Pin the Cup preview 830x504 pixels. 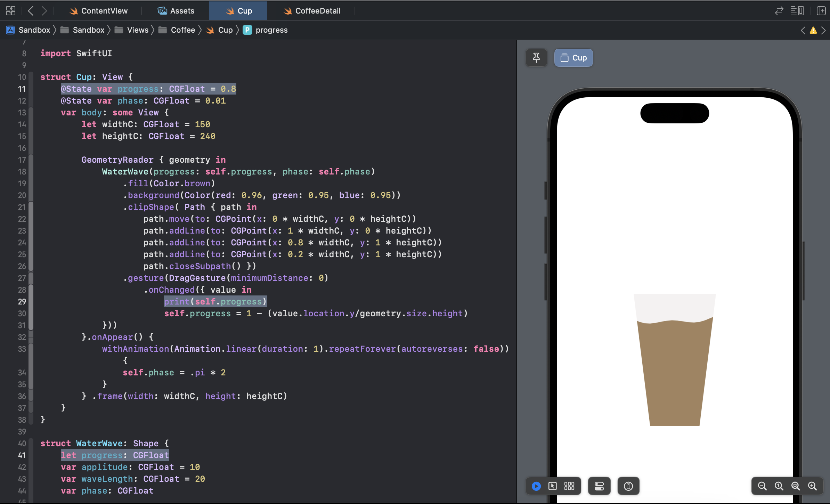[536, 58]
